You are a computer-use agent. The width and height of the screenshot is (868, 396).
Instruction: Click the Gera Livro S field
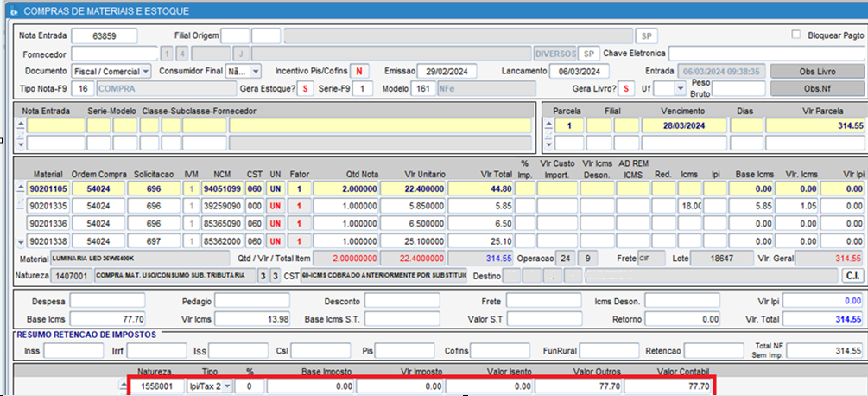coord(626,88)
